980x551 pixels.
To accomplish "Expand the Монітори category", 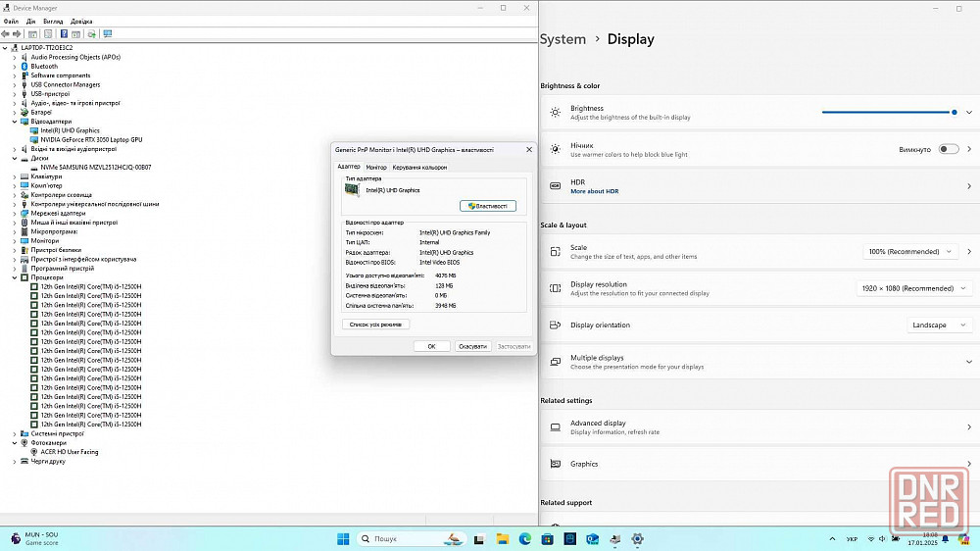I will [x=15, y=241].
